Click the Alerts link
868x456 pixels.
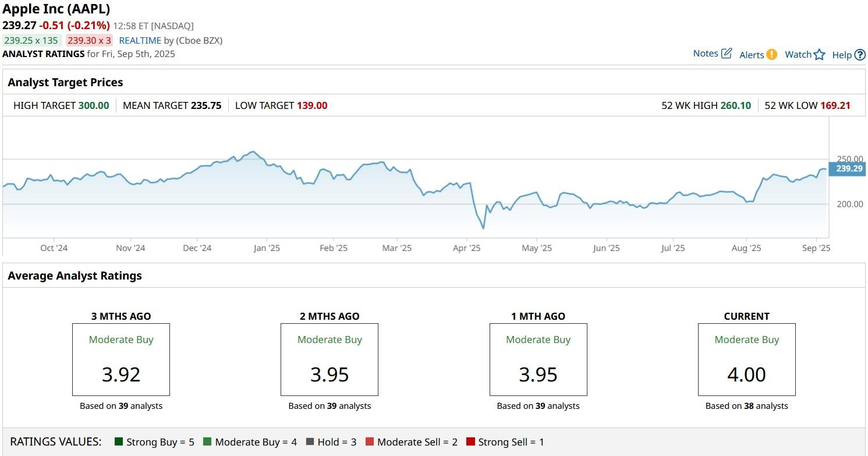pos(752,55)
